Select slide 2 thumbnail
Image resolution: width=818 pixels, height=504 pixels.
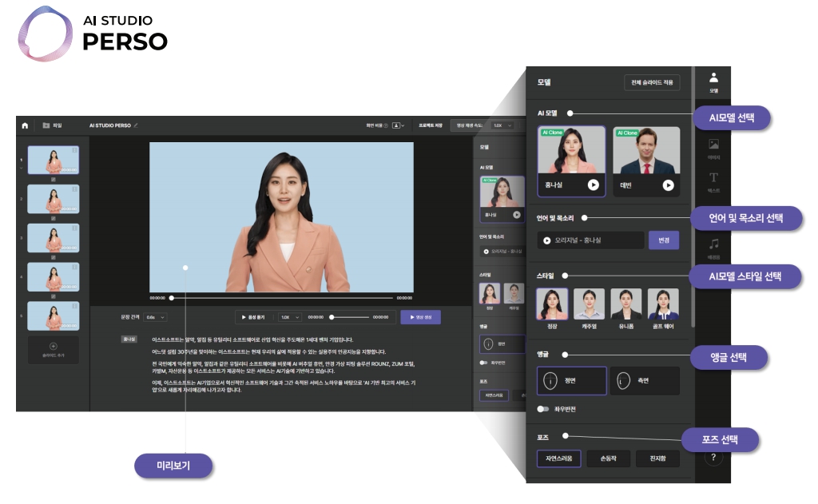pos(54,199)
